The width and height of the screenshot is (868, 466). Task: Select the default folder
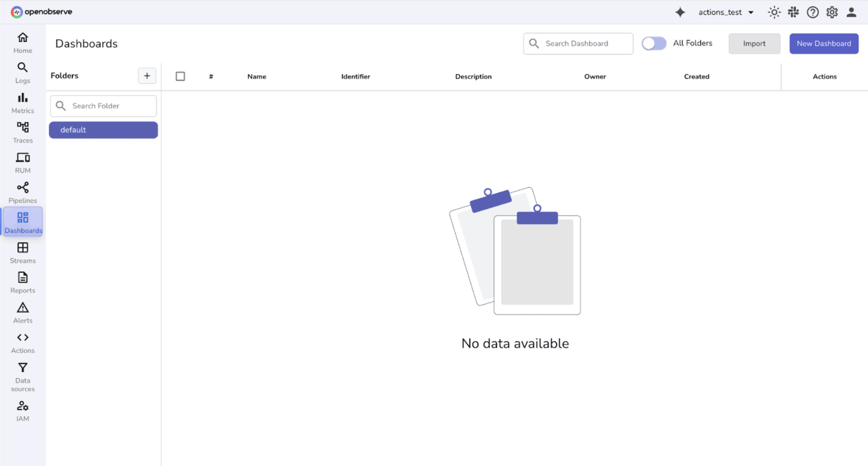[x=103, y=130]
